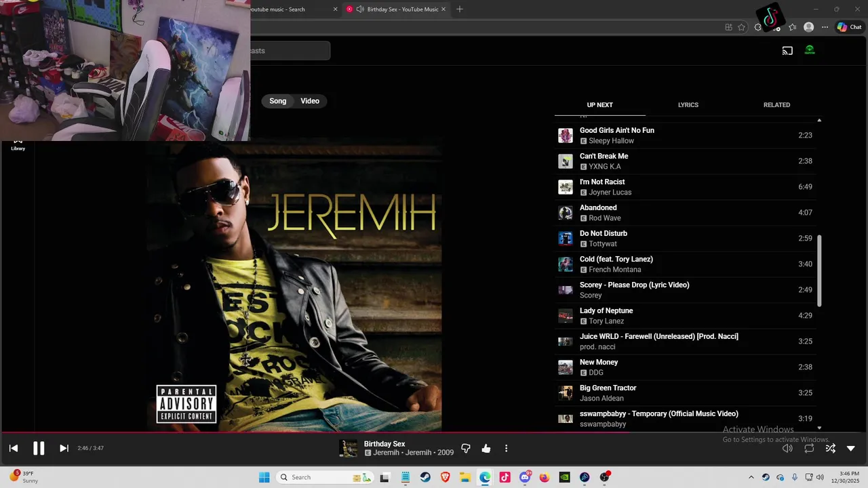Click the Edge app/split icon in address bar
The image size is (868, 488).
(x=728, y=27)
